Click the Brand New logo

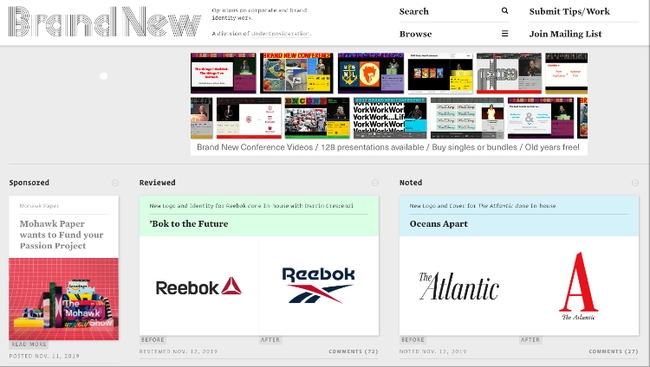click(x=104, y=22)
